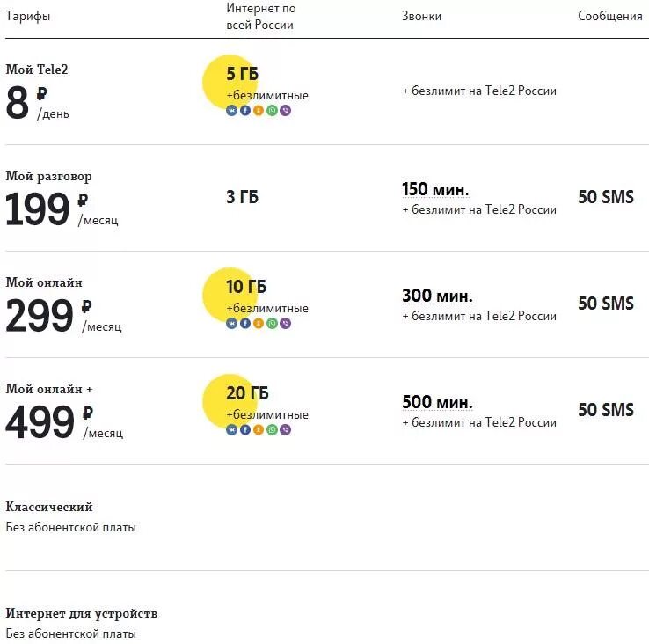Open the Мой Tele2 tariff
Viewport: 649px width, 644px height.
[37, 70]
